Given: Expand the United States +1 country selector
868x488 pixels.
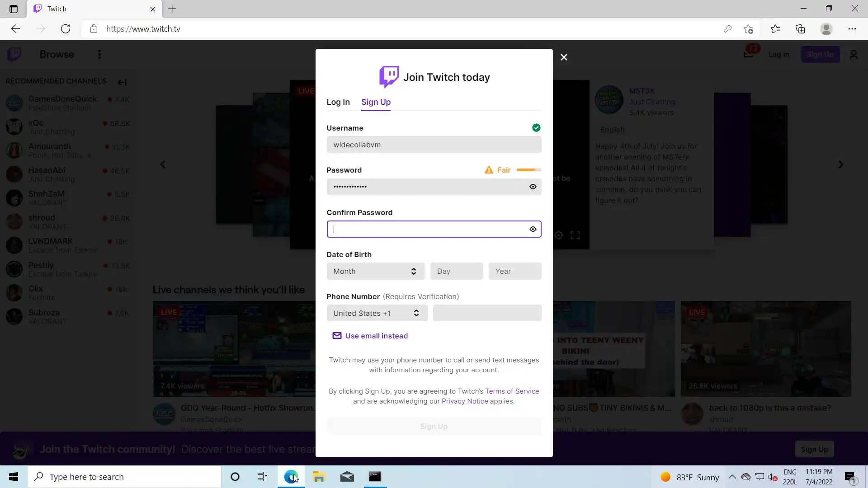Looking at the screenshot, I should [x=377, y=313].
